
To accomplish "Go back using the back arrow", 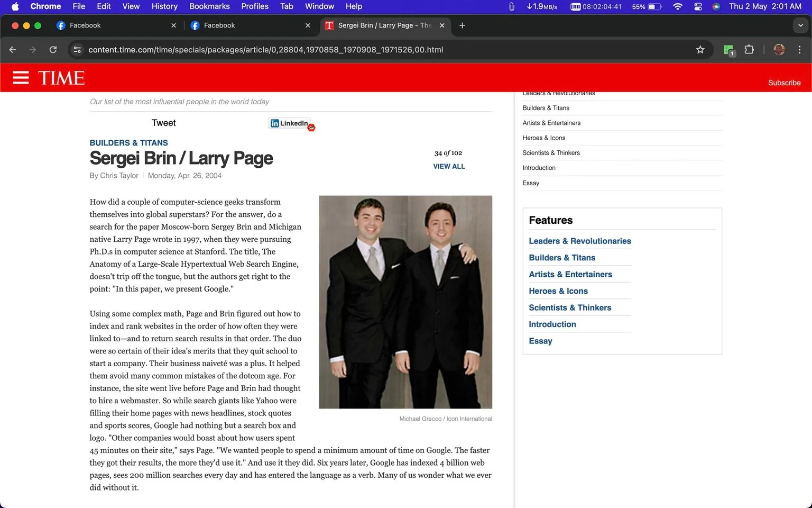I will (12, 49).
